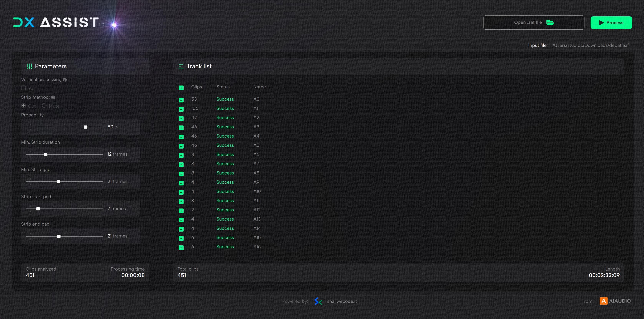Click the AIAUDIO logo
This screenshot has width=644, height=319.
tap(615, 301)
